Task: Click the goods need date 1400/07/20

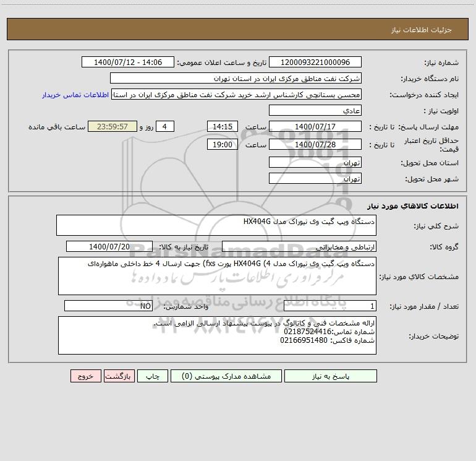Action: tap(109, 246)
